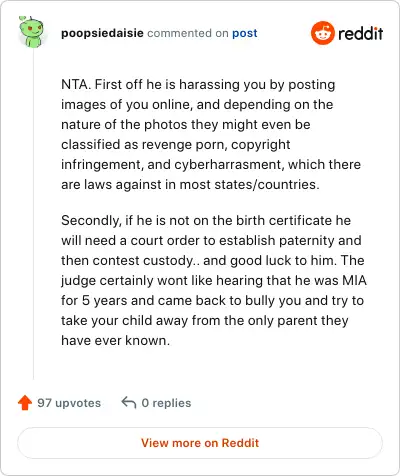Screen dimensions: 400x476
Task: Open the blue "post" link
Action: coord(245,33)
